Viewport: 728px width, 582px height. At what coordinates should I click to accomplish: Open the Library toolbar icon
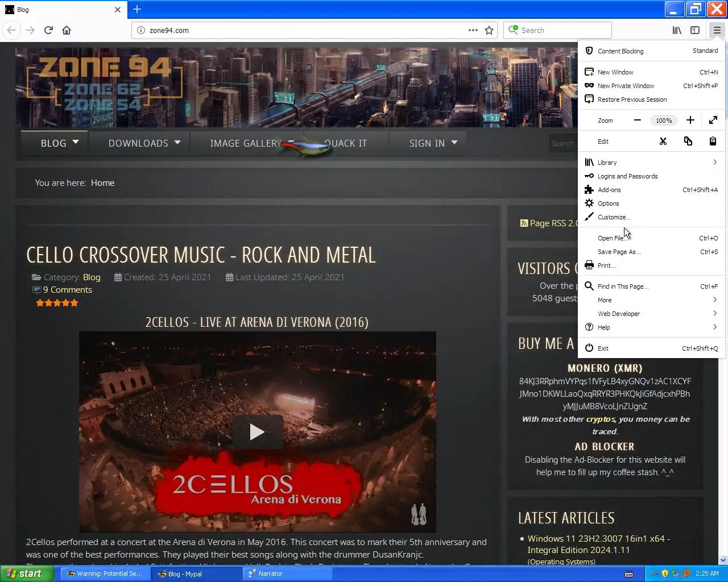[677, 30]
